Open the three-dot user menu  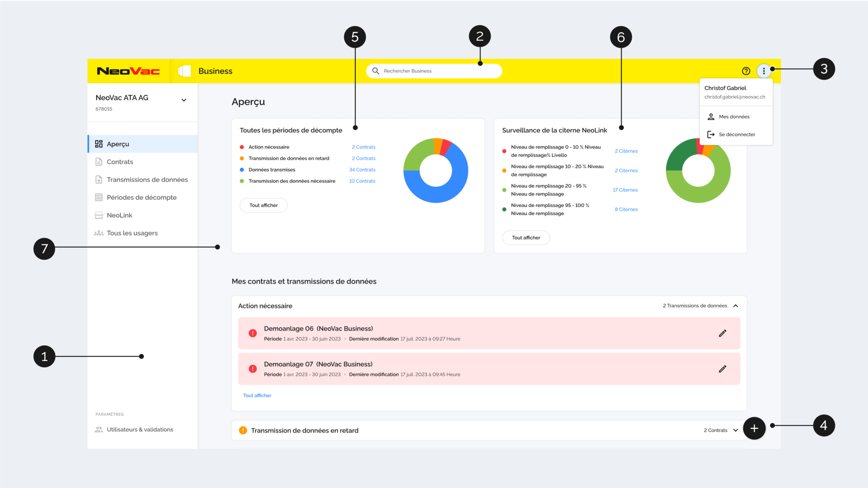point(764,71)
